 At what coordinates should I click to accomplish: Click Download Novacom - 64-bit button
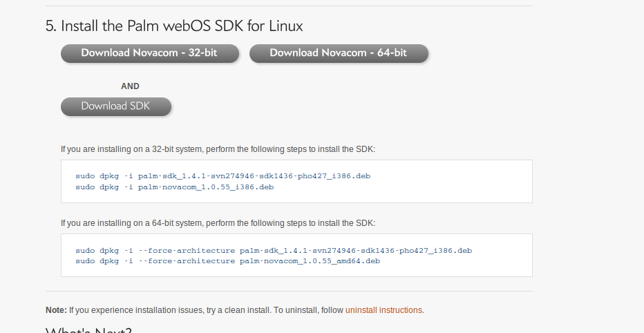[x=339, y=53]
